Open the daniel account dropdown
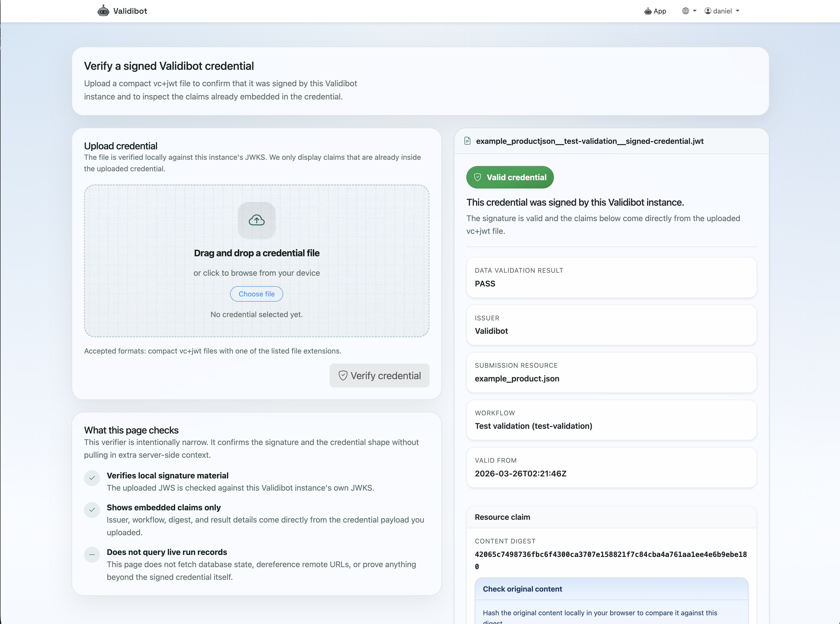Image resolution: width=840 pixels, height=624 pixels. (722, 10)
